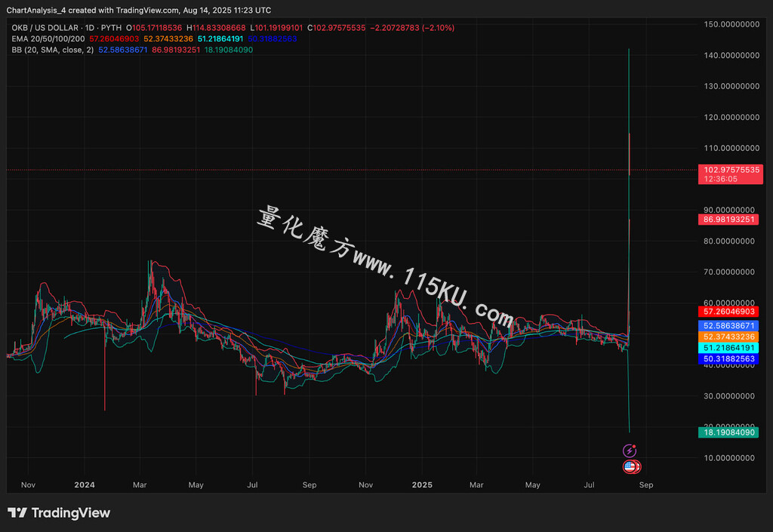Click the 110.00000000 price axis label
This screenshot has width=773, height=532.
pos(732,148)
